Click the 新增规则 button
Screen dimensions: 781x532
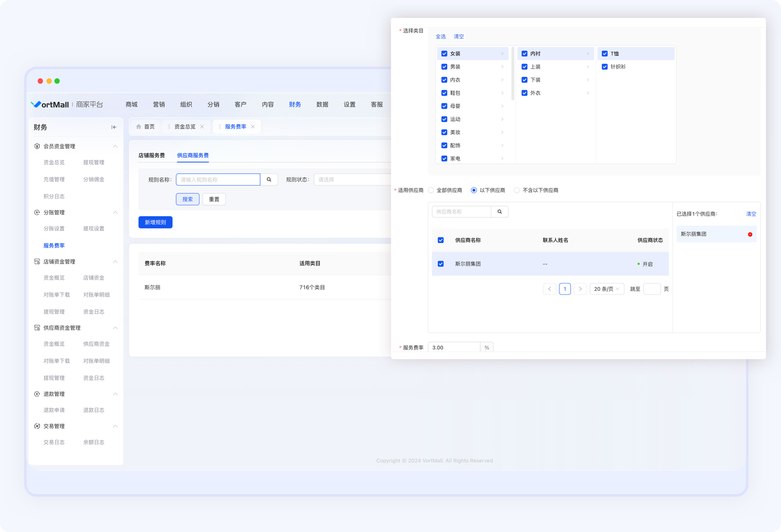point(155,223)
